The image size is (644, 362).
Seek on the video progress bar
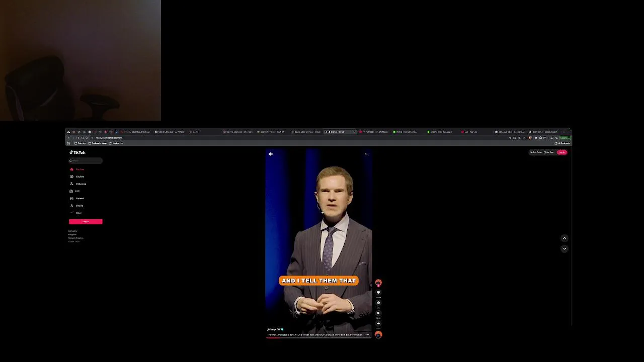click(318, 338)
